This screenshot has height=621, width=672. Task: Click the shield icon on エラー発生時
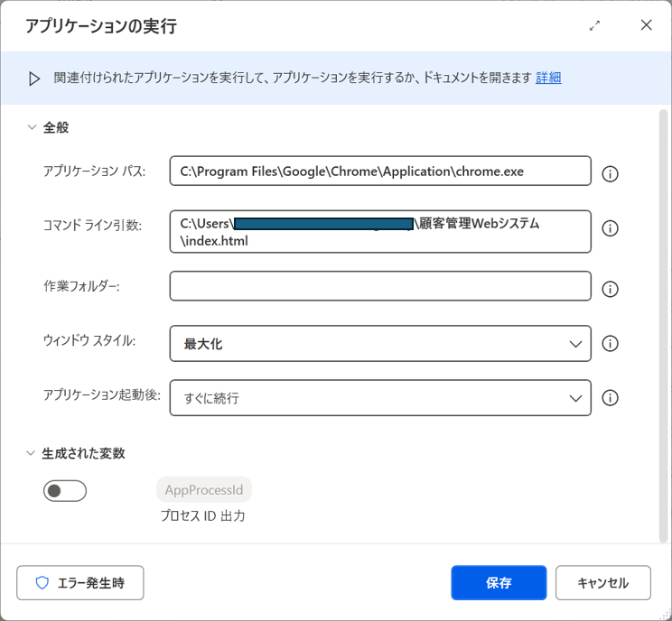(x=42, y=583)
